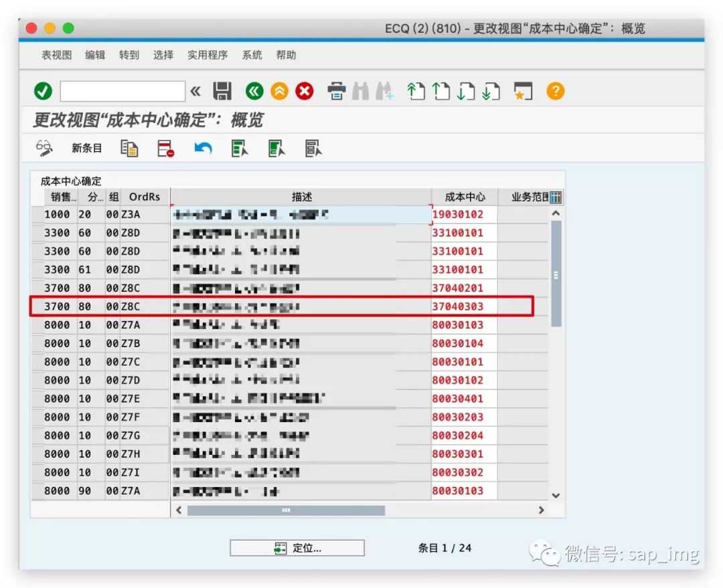Click the Copy As icon
This screenshot has width=723, height=588.
129,149
